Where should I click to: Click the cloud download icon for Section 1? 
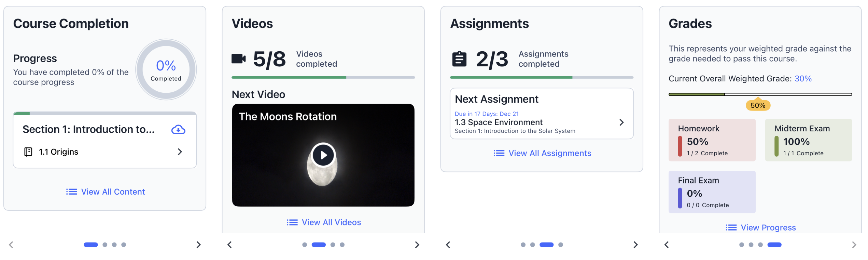(178, 130)
